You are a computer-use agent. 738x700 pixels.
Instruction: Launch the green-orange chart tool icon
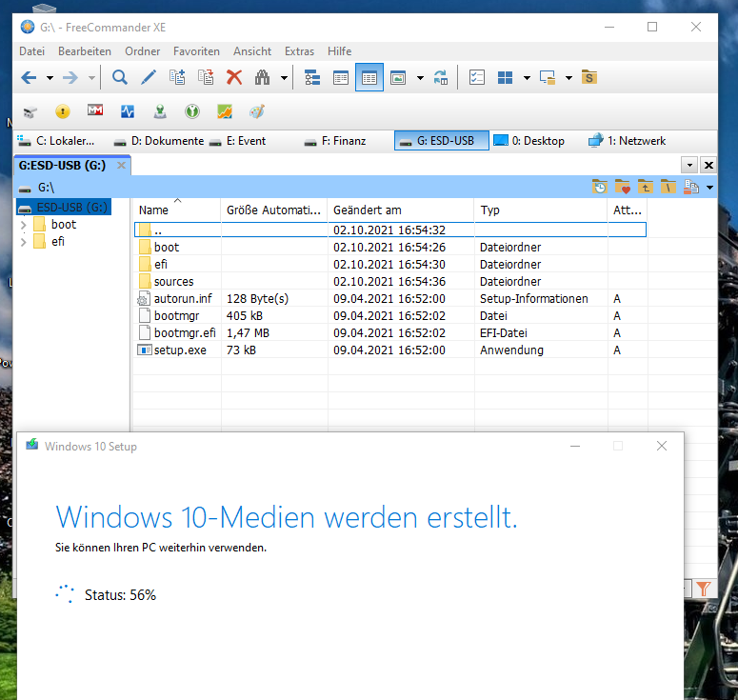[225, 111]
